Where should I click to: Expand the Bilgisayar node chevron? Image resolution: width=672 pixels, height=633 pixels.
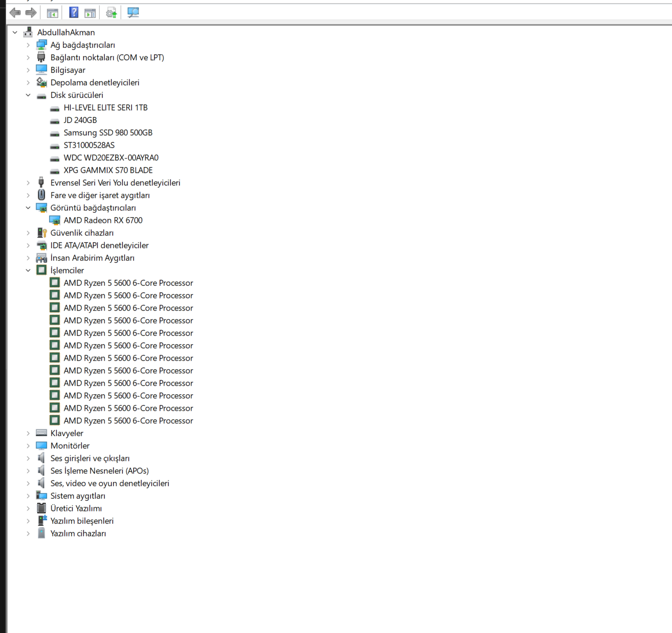[x=28, y=70]
